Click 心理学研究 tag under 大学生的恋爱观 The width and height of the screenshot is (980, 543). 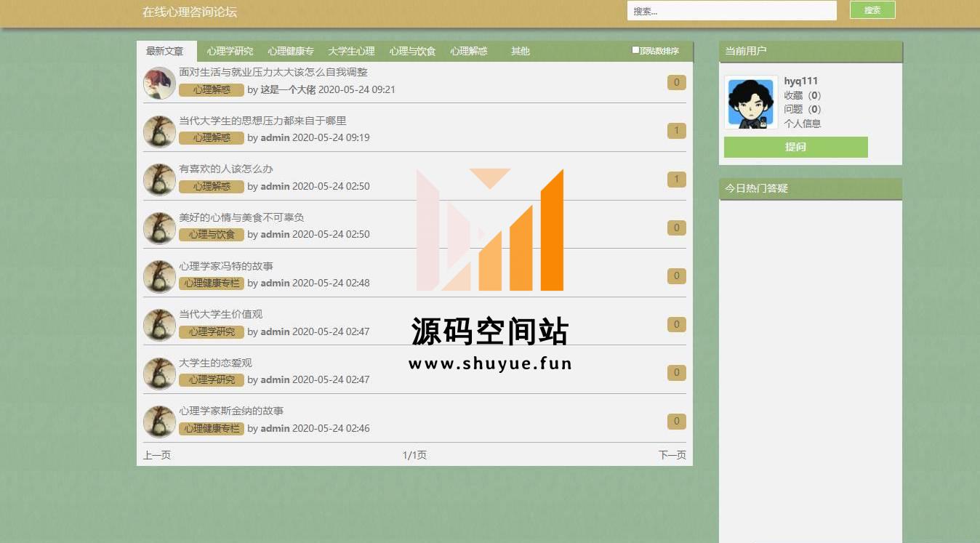coord(212,379)
